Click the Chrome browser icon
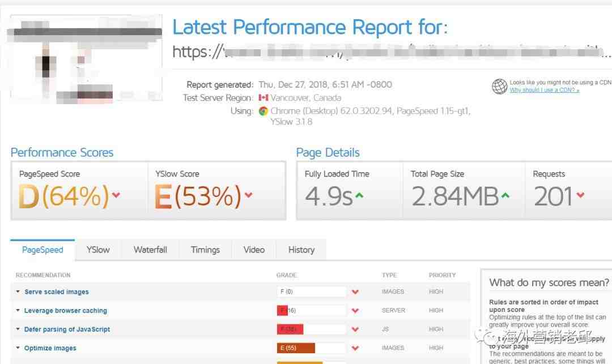The width and height of the screenshot is (612, 364). [263, 111]
